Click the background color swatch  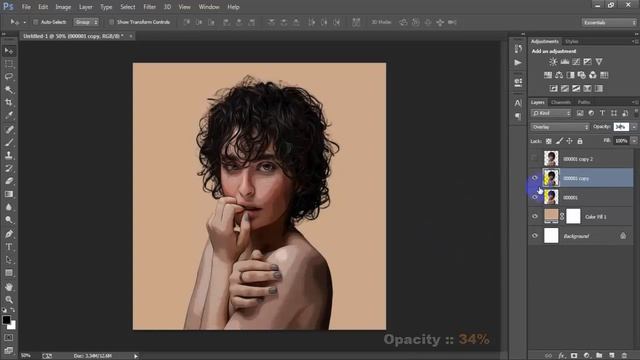click(x=12, y=326)
